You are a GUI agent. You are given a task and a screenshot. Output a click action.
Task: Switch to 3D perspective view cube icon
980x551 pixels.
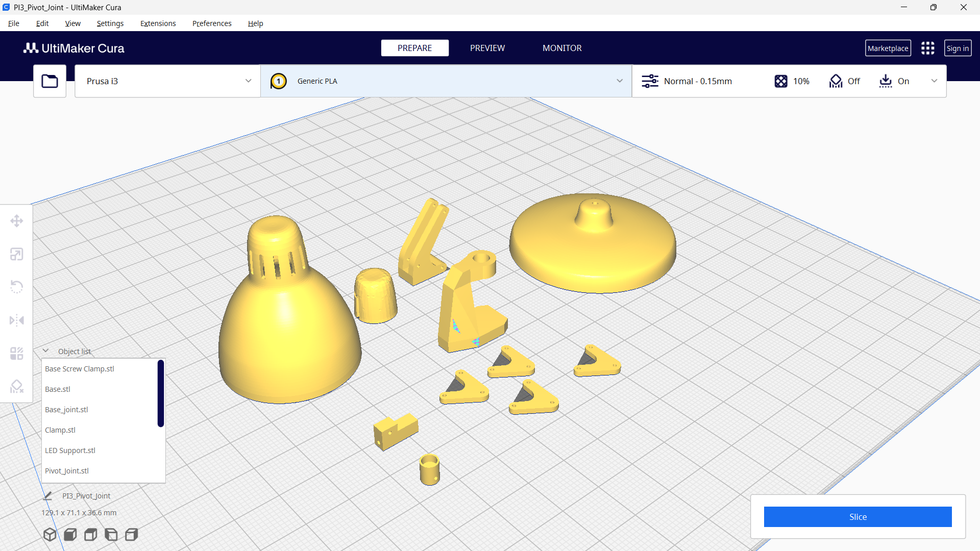click(50, 534)
